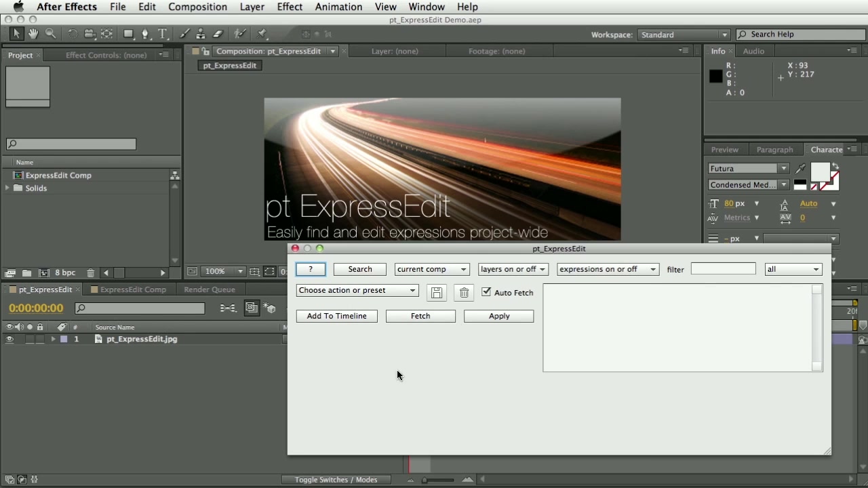The height and width of the screenshot is (488, 868).
Task: Select the Pan Behind tool
Action: tap(107, 34)
